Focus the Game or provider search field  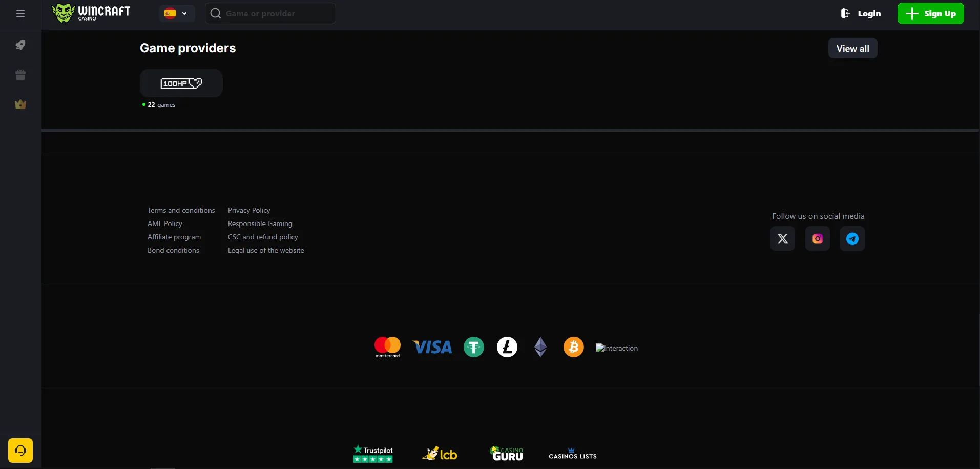[x=270, y=13]
